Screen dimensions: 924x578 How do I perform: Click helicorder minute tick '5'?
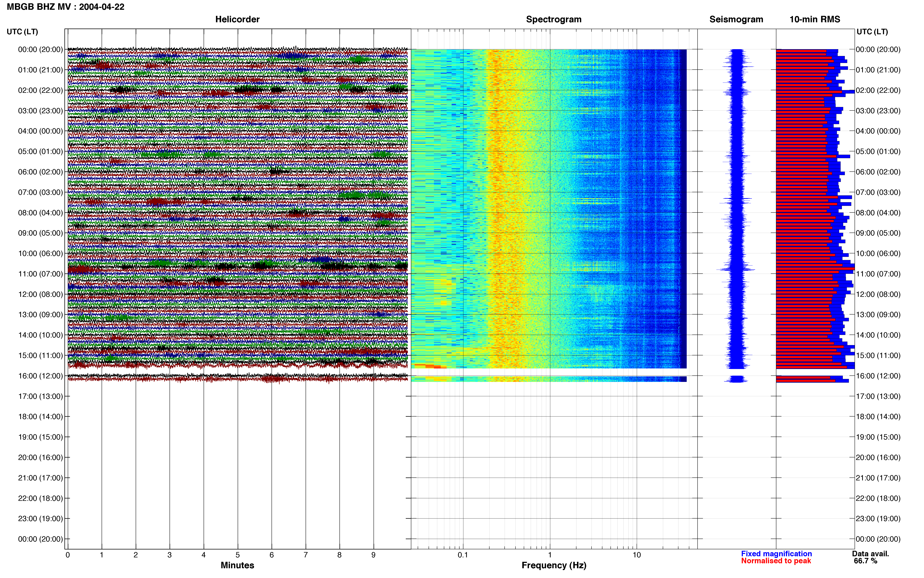point(238,555)
